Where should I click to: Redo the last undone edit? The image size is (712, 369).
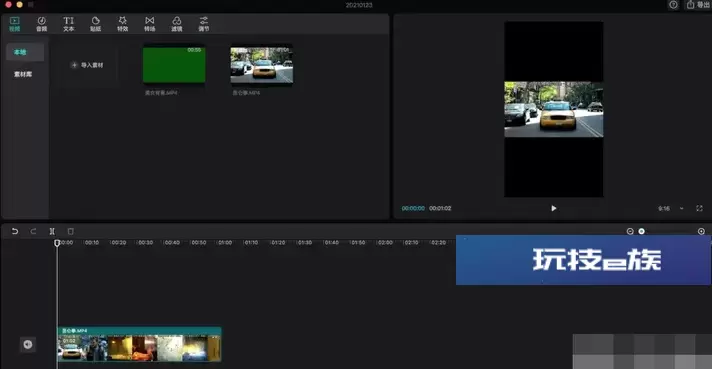click(x=33, y=231)
